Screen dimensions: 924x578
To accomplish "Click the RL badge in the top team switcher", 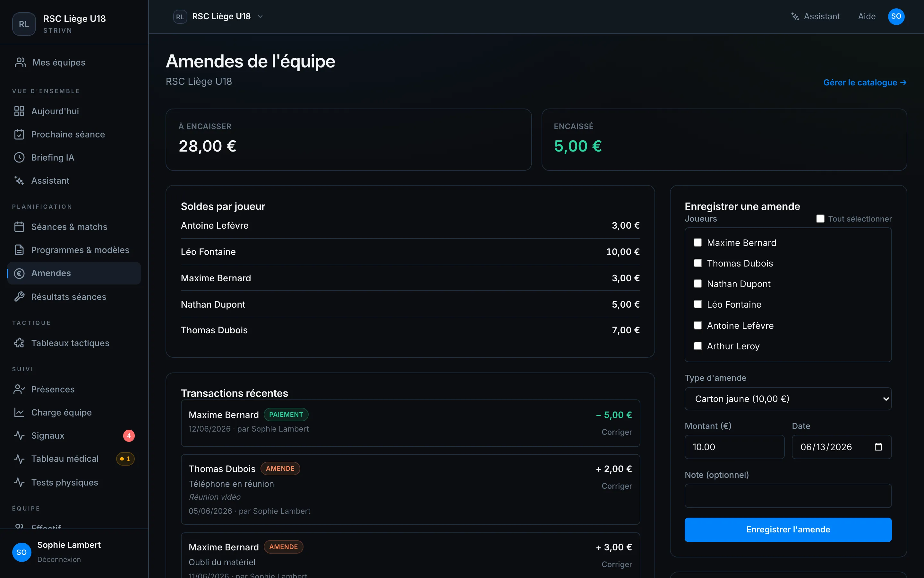I will tap(180, 17).
